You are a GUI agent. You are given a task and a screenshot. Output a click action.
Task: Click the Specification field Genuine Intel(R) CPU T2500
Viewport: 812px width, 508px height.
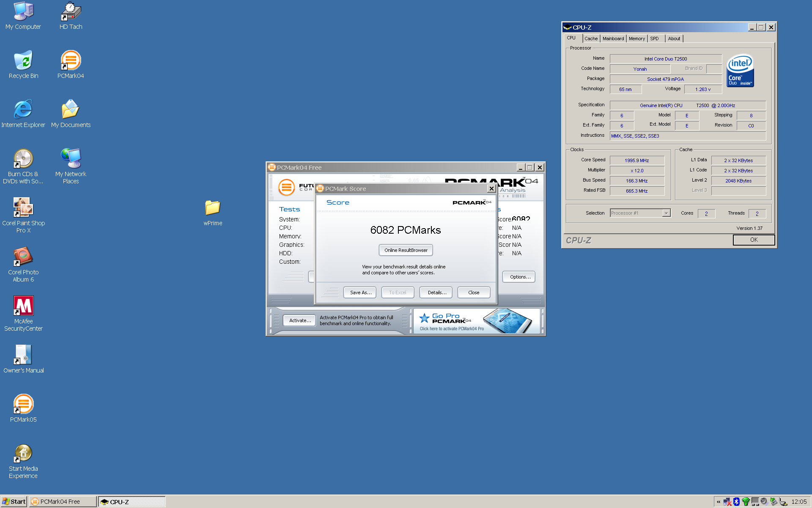pyautogui.click(x=688, y=105)
